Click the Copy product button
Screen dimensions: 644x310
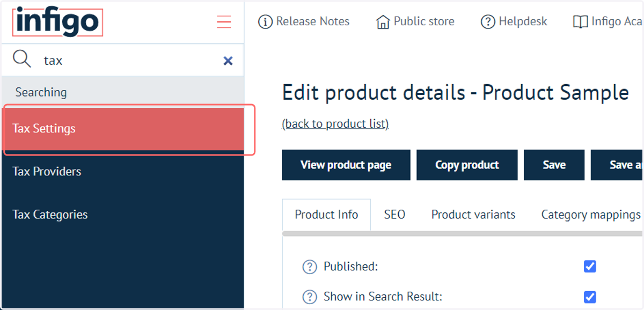[467, 165]
